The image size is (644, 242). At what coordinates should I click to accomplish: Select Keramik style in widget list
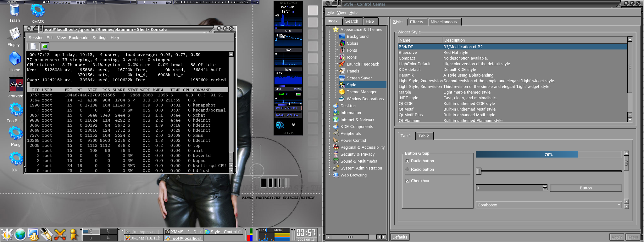(513, 75)
